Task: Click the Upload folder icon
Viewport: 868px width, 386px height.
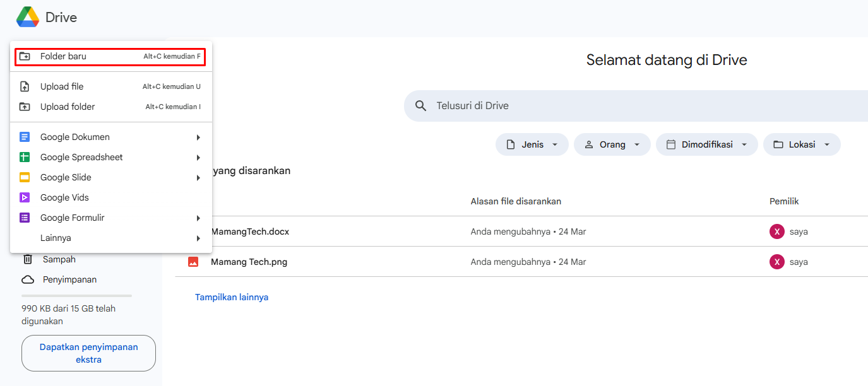Action: pyautogui.click(x=25, y=107)
